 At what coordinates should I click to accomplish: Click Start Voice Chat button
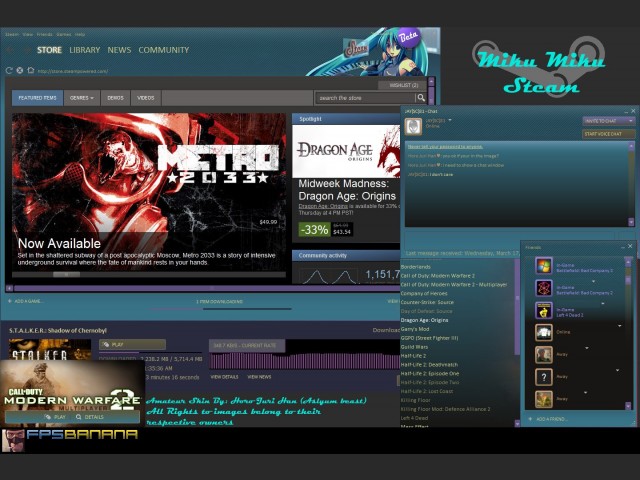tap(608, 134)
